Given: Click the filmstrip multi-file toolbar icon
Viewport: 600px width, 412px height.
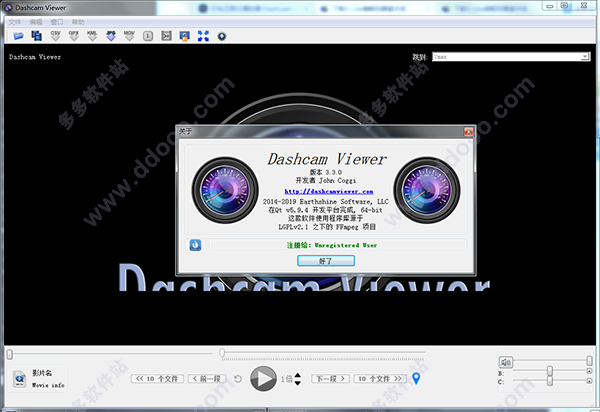Looking at the screenshot, I should coord(36,36).
